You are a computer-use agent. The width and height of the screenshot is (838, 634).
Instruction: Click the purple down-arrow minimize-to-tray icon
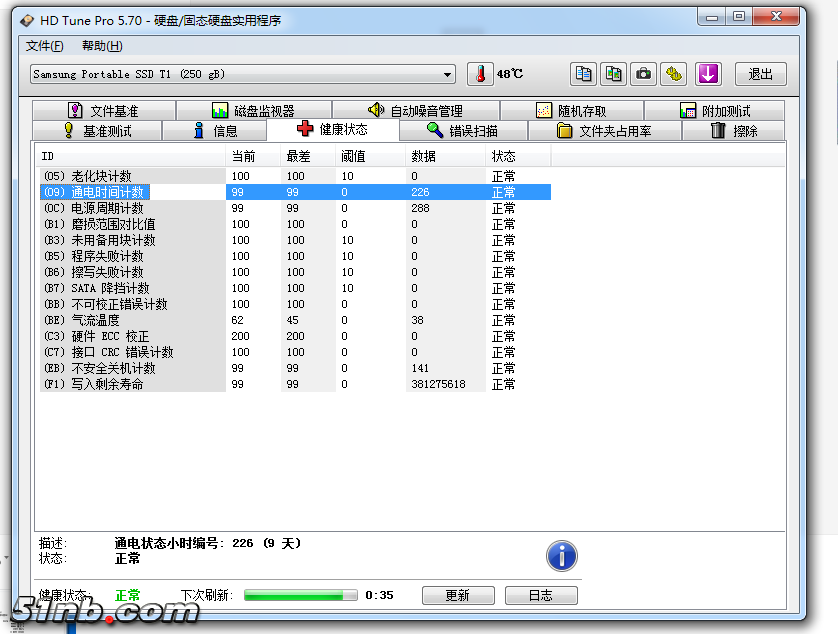coord(708,74)
